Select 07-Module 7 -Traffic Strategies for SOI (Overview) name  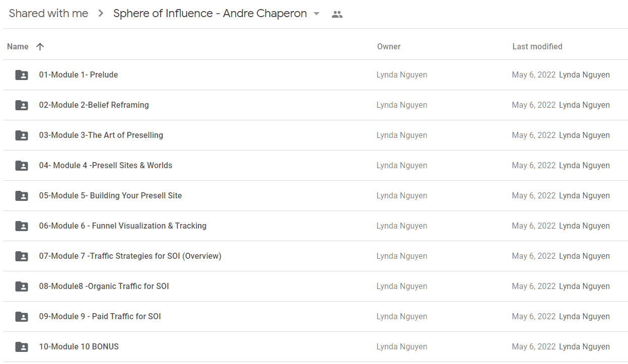[130, 256]
